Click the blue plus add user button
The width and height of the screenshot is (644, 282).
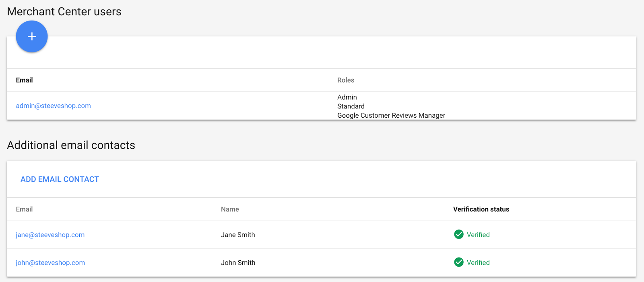(32, 37)
